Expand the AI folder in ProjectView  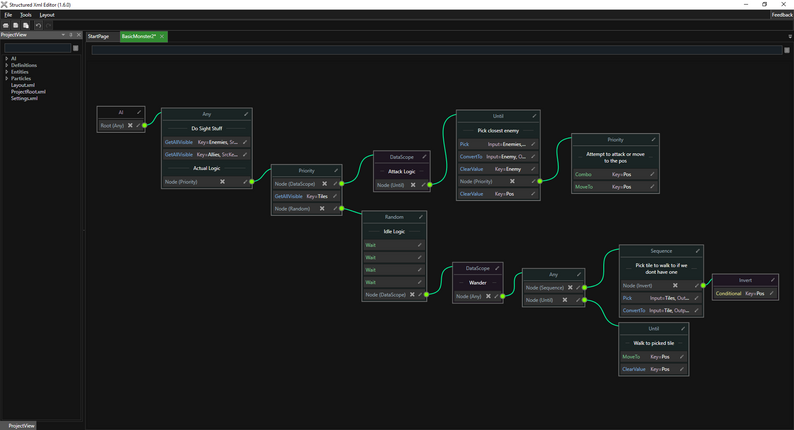(x=7, y=59)
